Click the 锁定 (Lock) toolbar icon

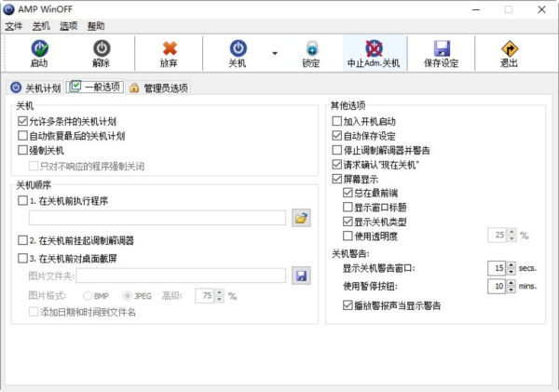[311, 48]
